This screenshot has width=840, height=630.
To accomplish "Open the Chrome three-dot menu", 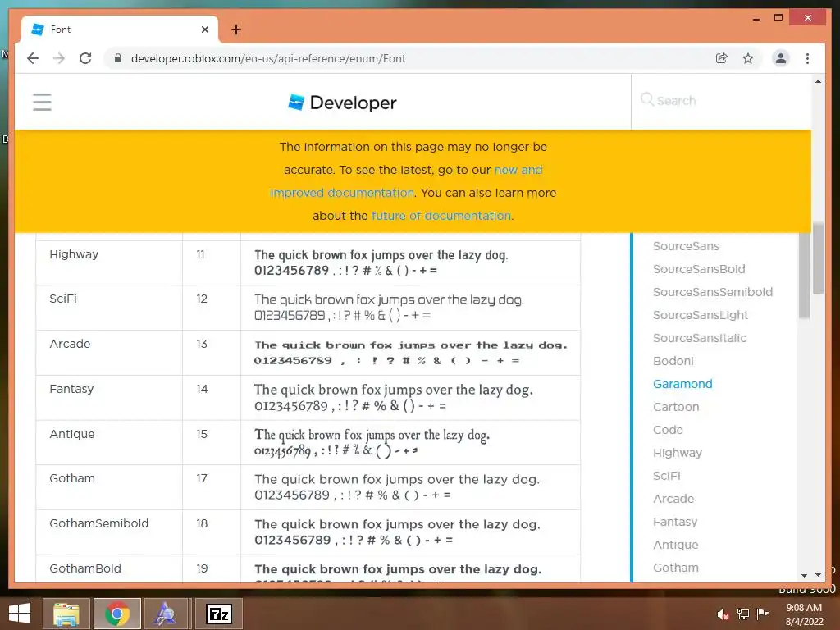I will [807, 58].
